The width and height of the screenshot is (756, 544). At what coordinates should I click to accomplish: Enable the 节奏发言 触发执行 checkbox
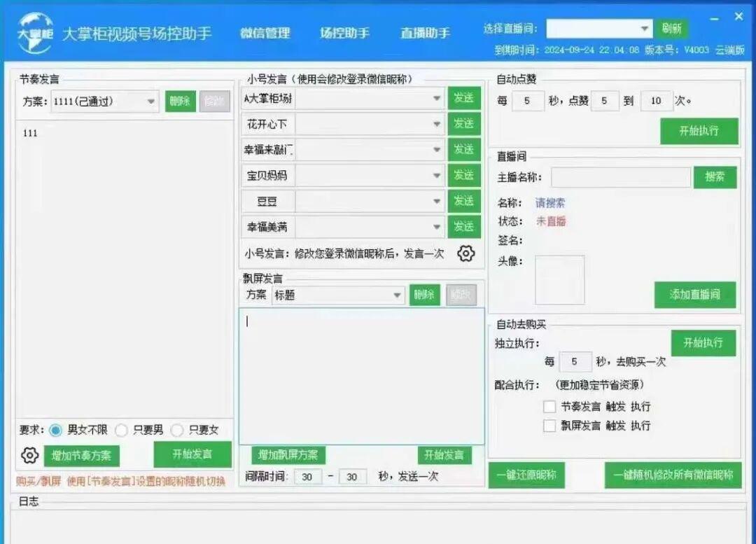(x=549, y=405)
